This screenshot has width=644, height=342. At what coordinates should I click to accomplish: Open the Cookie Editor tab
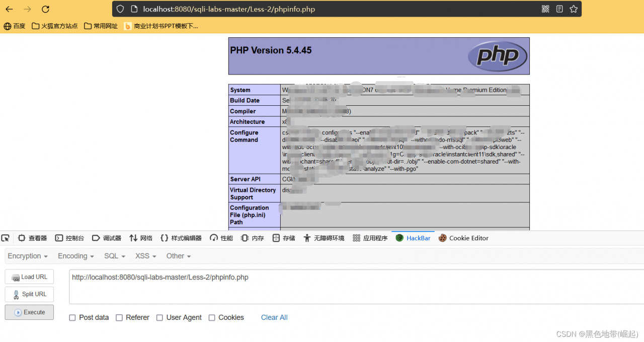click(x=463, y=238)
